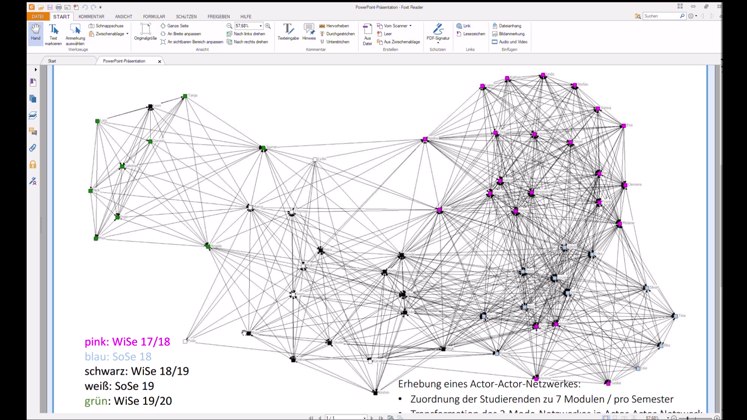
Task: Expand the left navigation panel arrow
Action: (36, 70)
